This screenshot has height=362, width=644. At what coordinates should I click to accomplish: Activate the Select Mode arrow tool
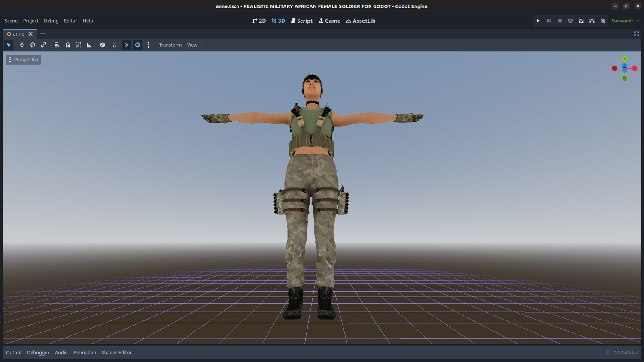[x=9, y=45]
